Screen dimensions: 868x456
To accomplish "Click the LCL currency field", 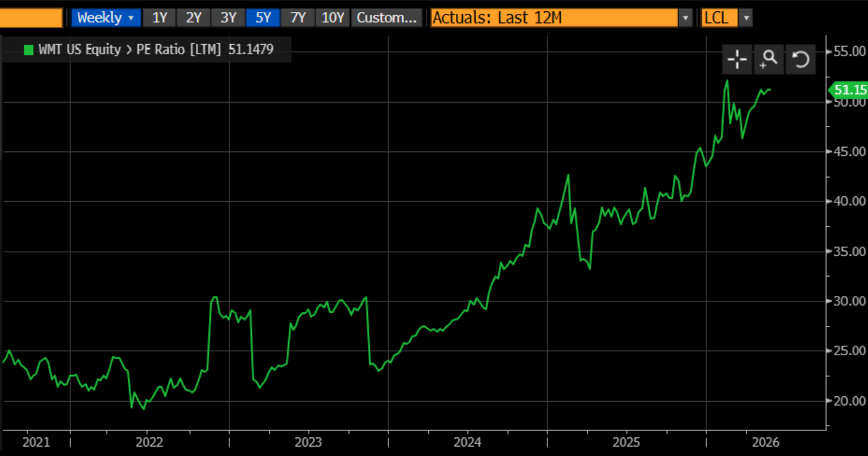I will (720, 17).
